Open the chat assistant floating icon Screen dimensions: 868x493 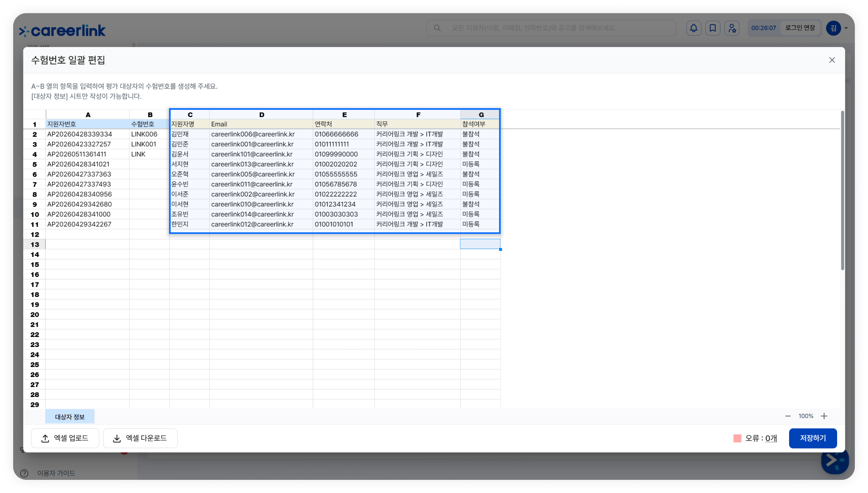(x=834, y=460)
